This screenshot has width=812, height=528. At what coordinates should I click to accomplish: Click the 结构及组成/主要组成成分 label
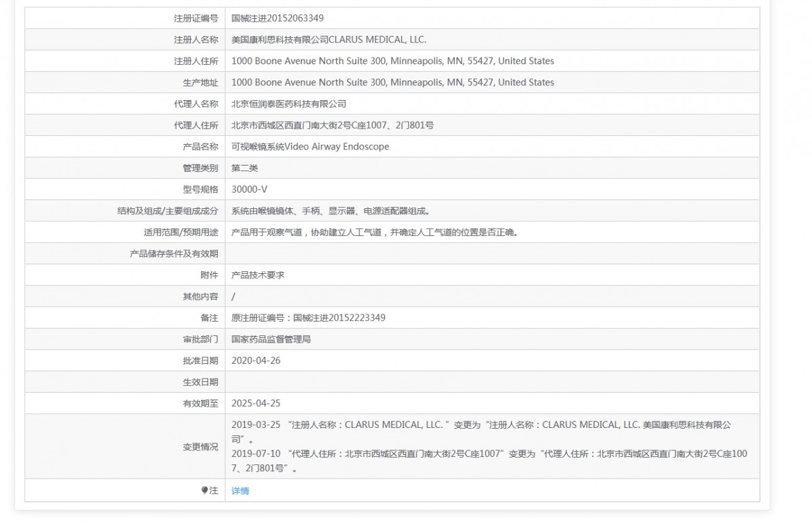pyautogui.click(x=168, y=211)
